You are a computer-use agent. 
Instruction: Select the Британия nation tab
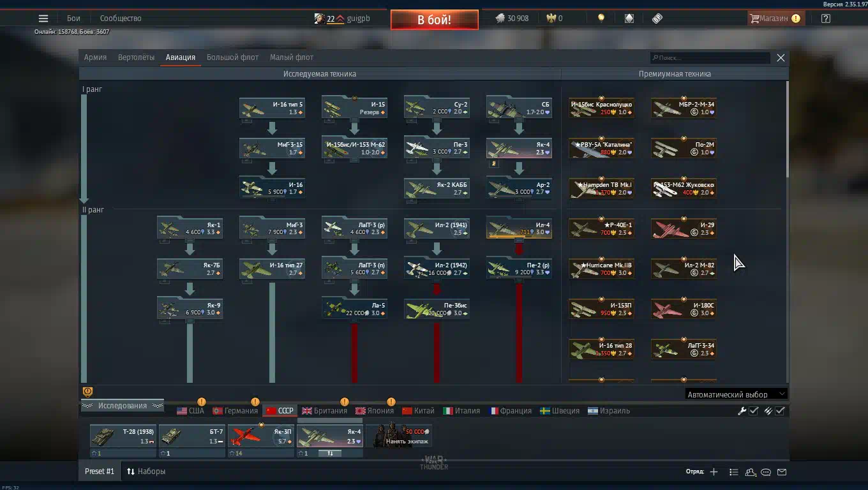324,411
